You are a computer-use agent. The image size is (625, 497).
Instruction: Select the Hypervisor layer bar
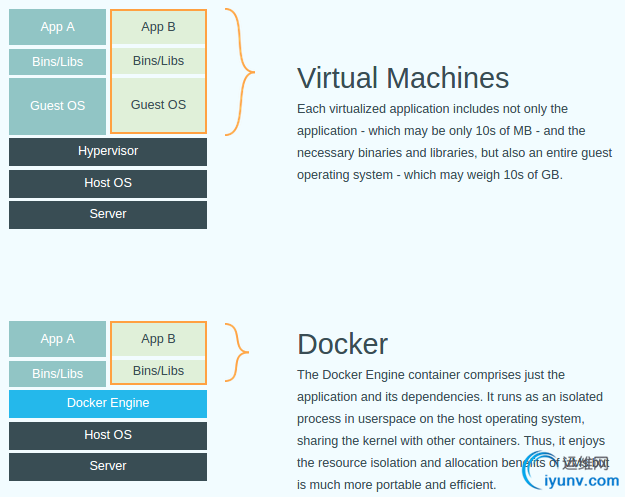[x=108, y=151]
